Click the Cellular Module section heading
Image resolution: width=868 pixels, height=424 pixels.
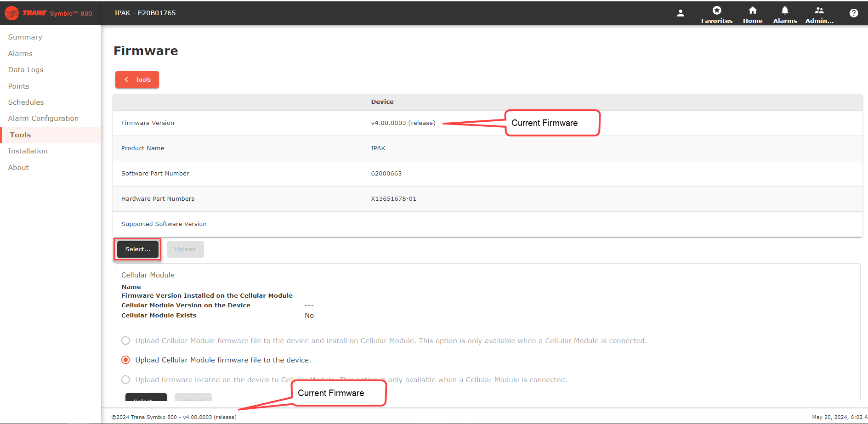148,275
